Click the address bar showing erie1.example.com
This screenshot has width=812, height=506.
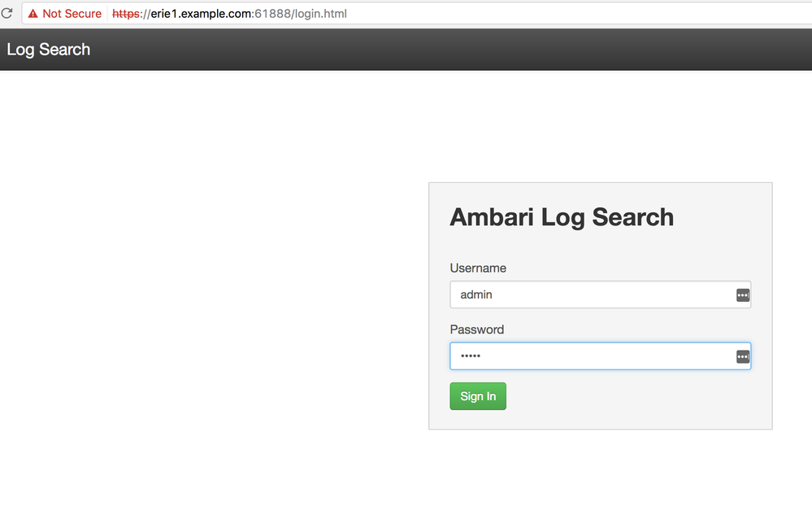(x=203, y=13)
